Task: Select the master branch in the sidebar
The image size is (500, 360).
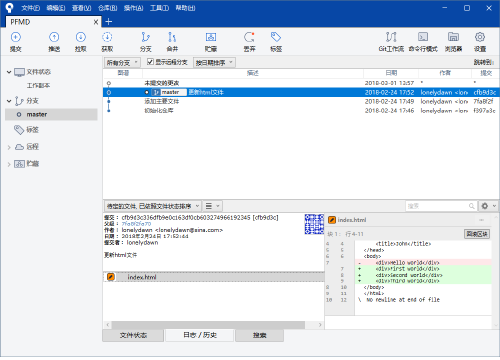Action: click(51, 114)
